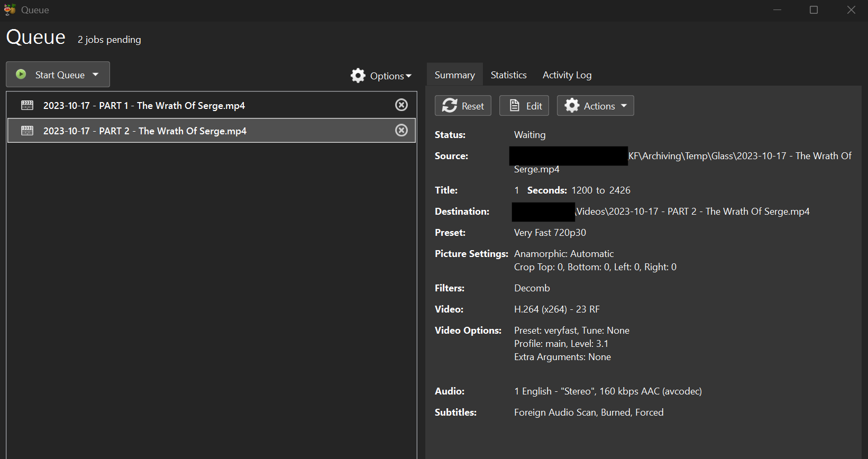Switch to the Statistics tab
This screenshot has width=868, height=459.
[x=508, y=75]
